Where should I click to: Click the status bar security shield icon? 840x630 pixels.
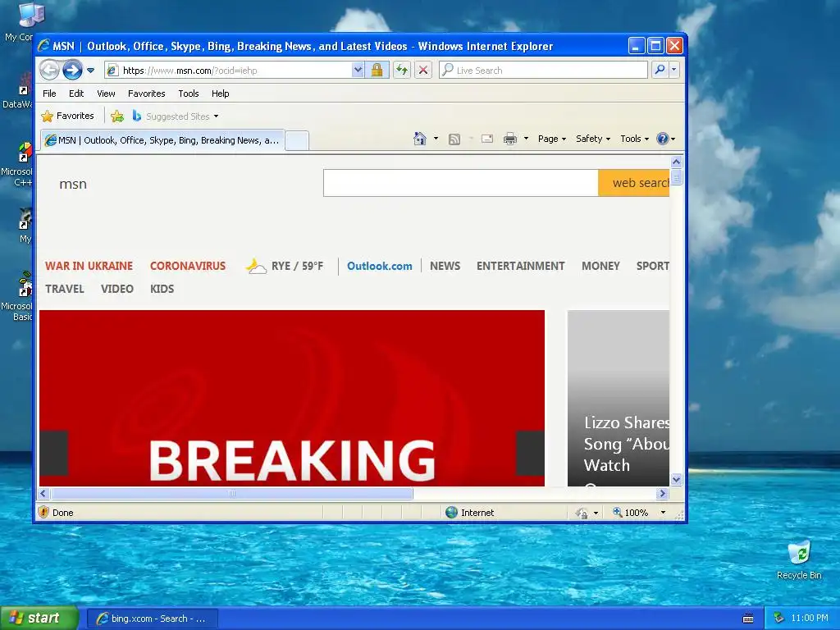[44, 512]
